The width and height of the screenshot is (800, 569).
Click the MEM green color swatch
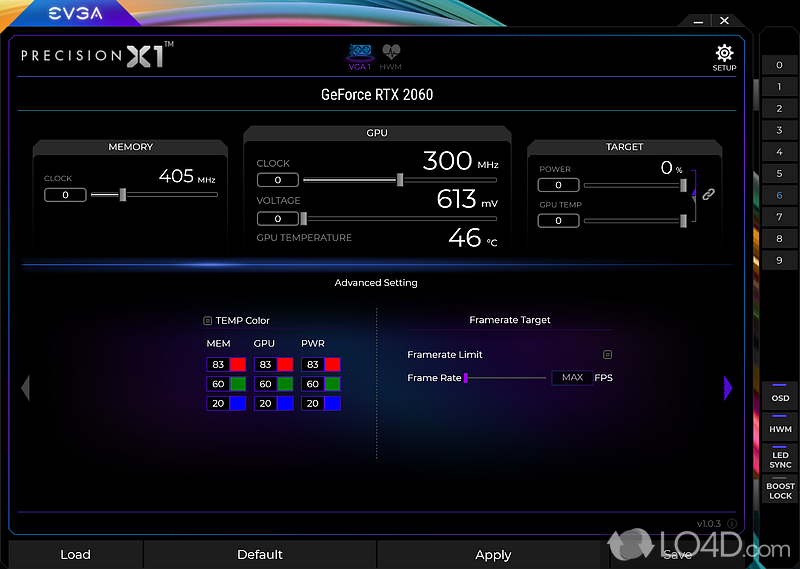(238, 384)
